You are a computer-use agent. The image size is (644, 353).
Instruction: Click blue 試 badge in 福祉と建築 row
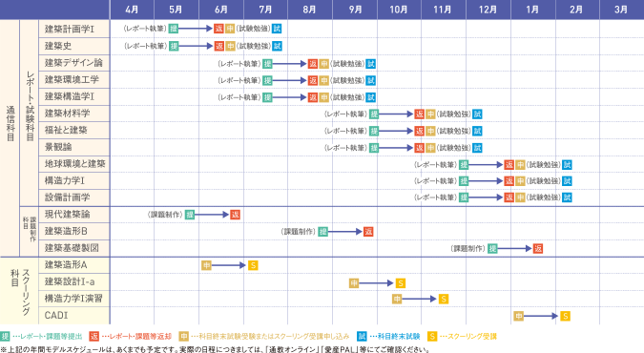pos(477,131)
